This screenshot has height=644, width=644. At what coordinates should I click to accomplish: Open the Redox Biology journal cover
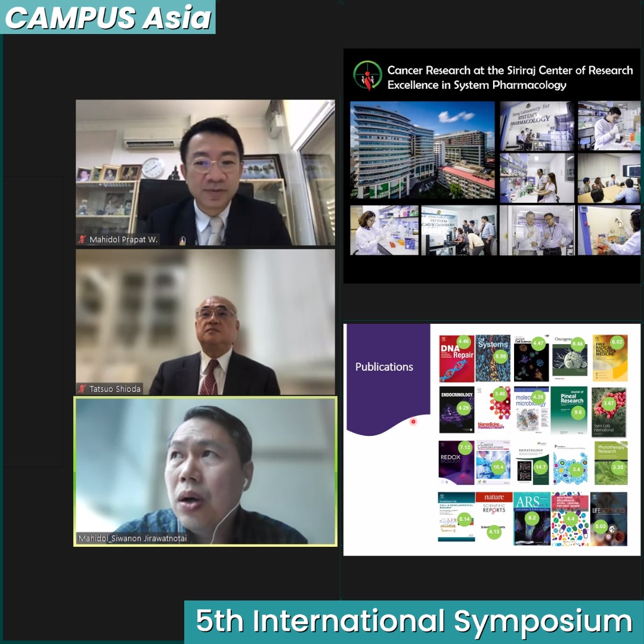click(456, 462)
